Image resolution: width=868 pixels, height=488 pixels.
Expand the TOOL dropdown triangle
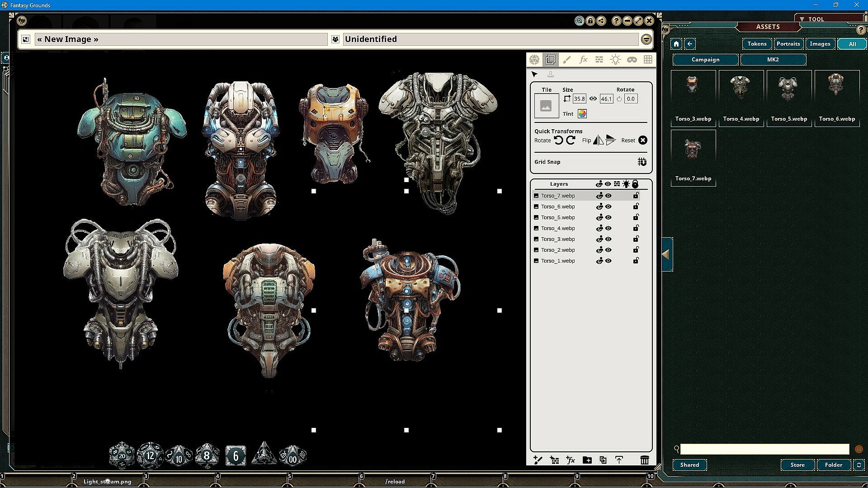[x=802, y=19]
